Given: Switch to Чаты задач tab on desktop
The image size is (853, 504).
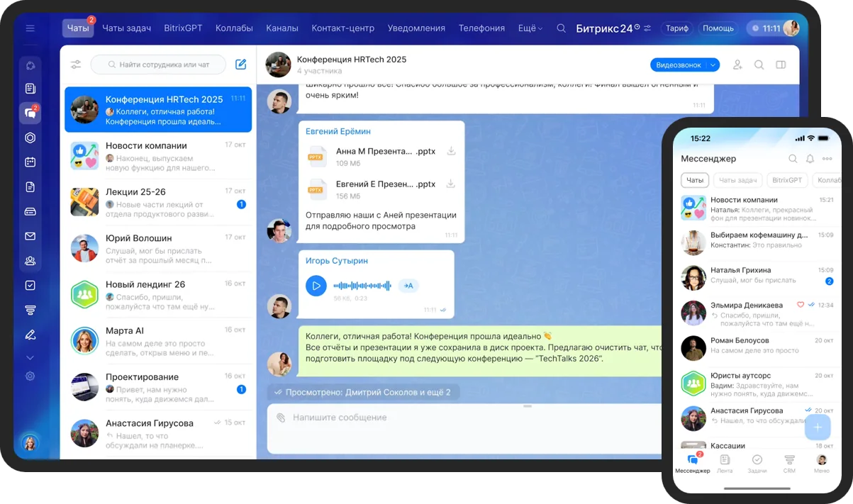Looking at the screenshot, I should [x=126, y=28].
